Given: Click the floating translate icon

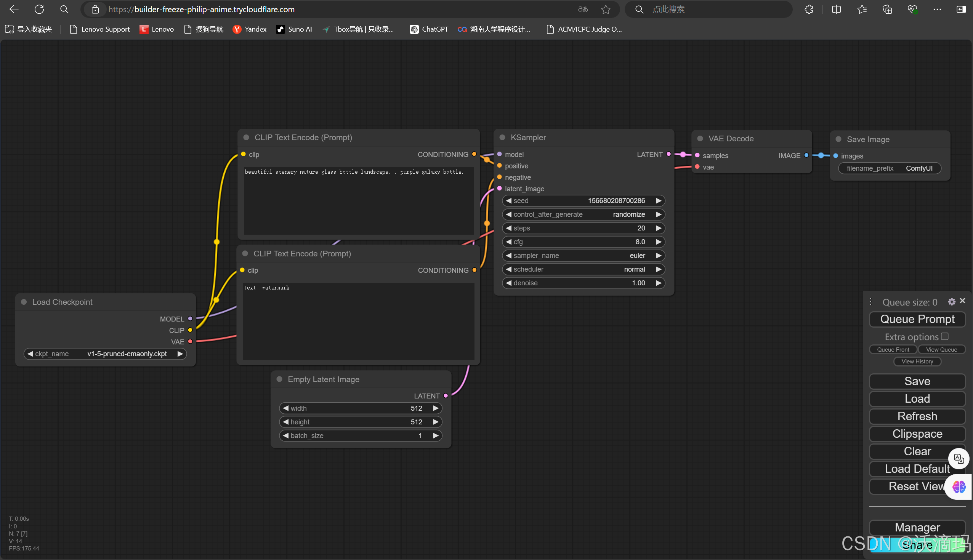Looking at the screenshot, I should pyautogui.click(x=959, y=458).
